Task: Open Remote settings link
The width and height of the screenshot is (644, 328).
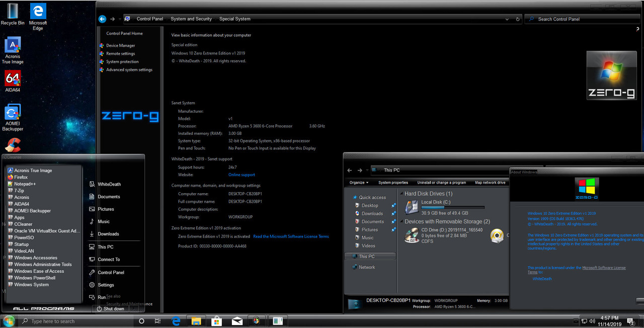Action: click(x=120, y=54)
